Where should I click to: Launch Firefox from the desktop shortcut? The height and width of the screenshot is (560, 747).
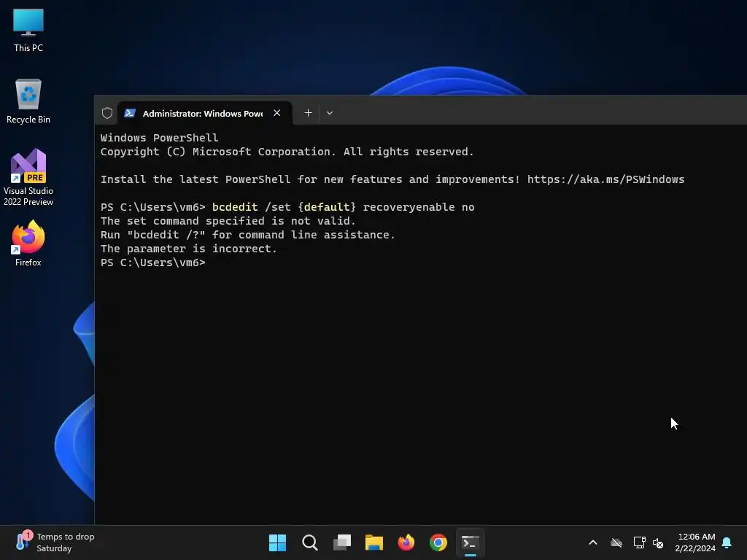(28, 244)
